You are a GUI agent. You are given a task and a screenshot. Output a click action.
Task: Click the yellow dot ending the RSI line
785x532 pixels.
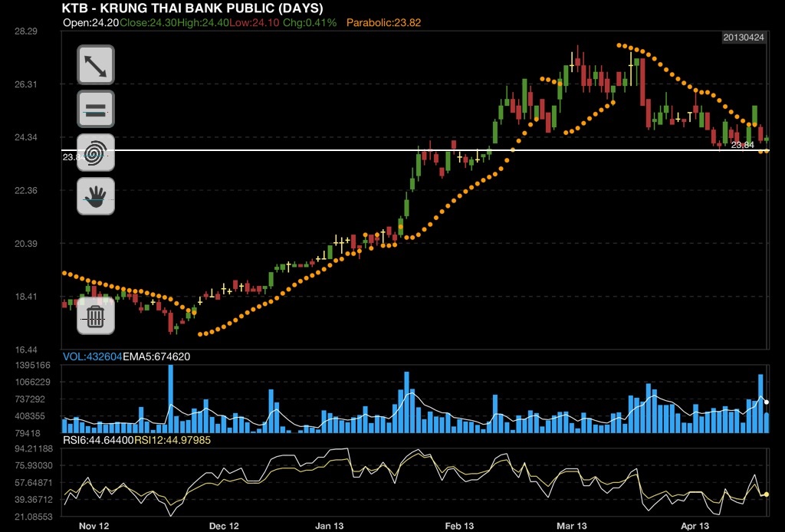pyautogui.click(x=767, y=494)
